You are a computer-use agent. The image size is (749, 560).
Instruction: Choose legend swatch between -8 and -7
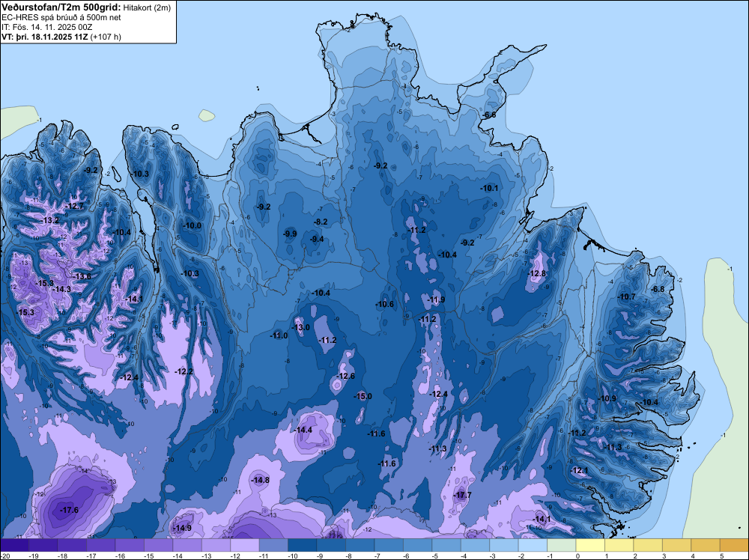click(x=360, y=546)
